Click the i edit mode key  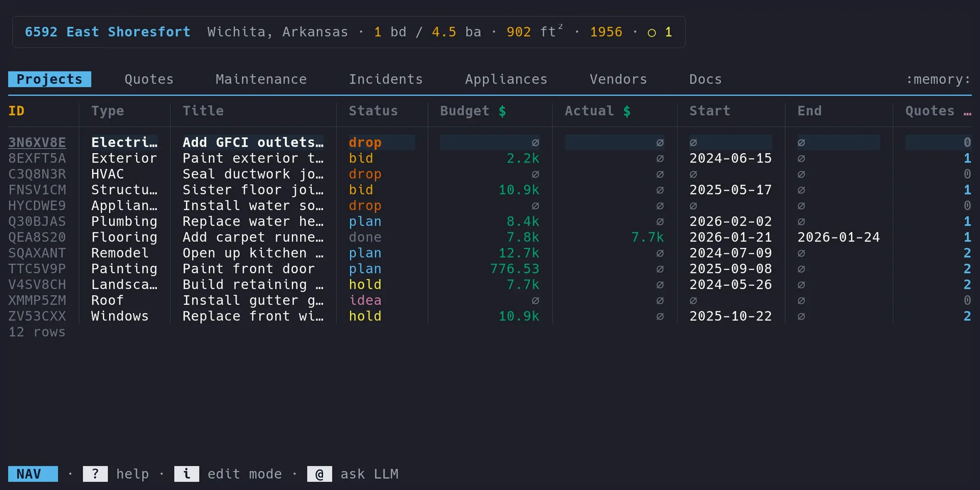click(187, 474)
